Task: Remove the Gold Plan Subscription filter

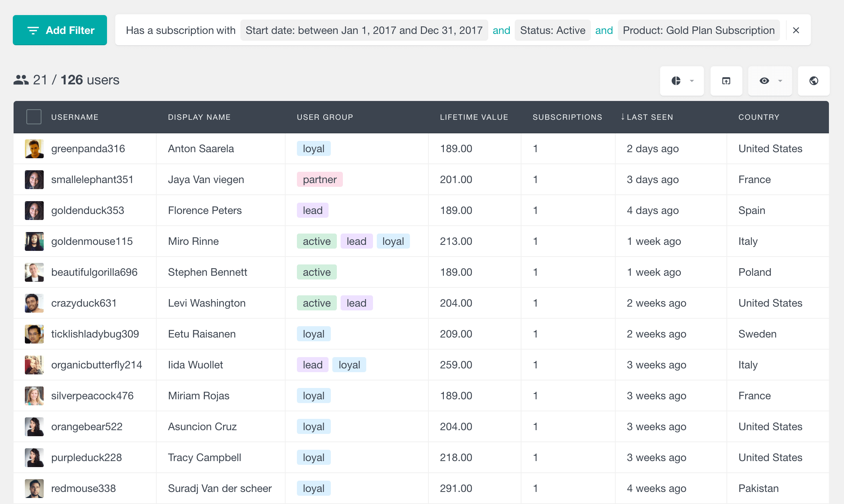Action: tap(795, 29)
